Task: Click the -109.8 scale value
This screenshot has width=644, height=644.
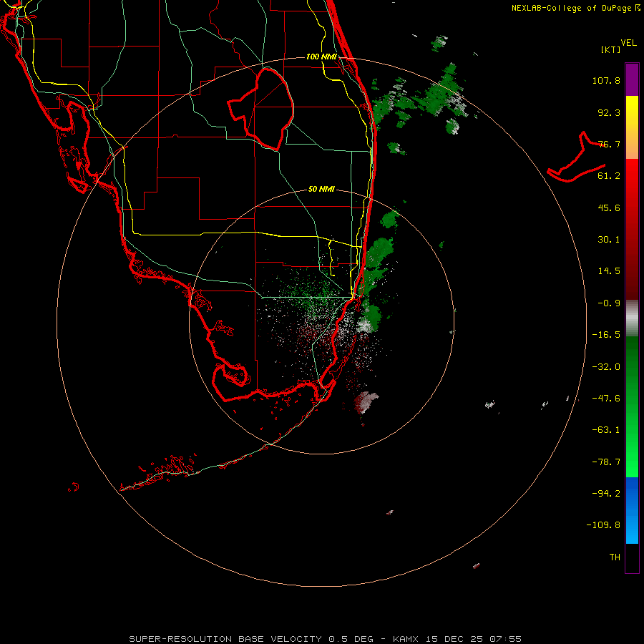Action: 603,525
